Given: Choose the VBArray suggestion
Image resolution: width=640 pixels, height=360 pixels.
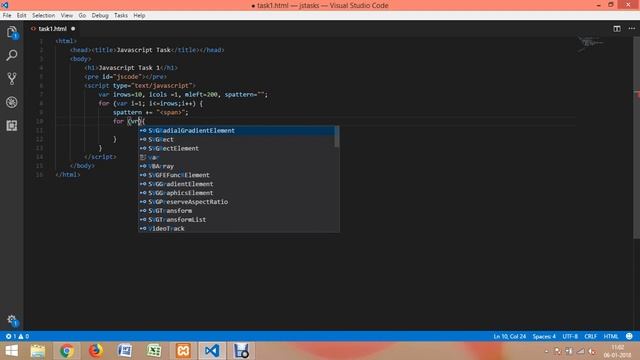Looking at the screenshot, I should [236, 166].
